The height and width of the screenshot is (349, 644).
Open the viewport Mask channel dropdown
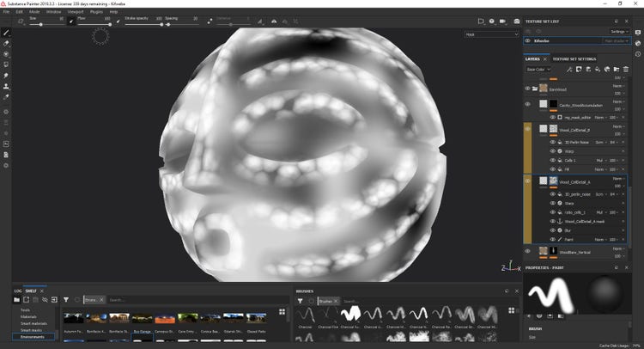pos(492,34)
